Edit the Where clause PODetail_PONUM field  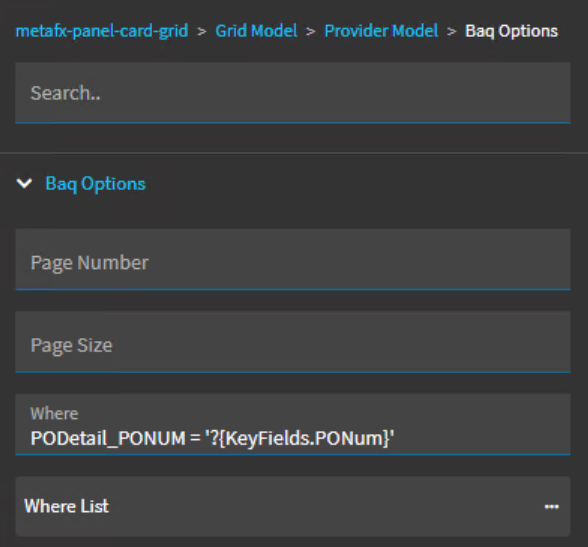(293, 424)
